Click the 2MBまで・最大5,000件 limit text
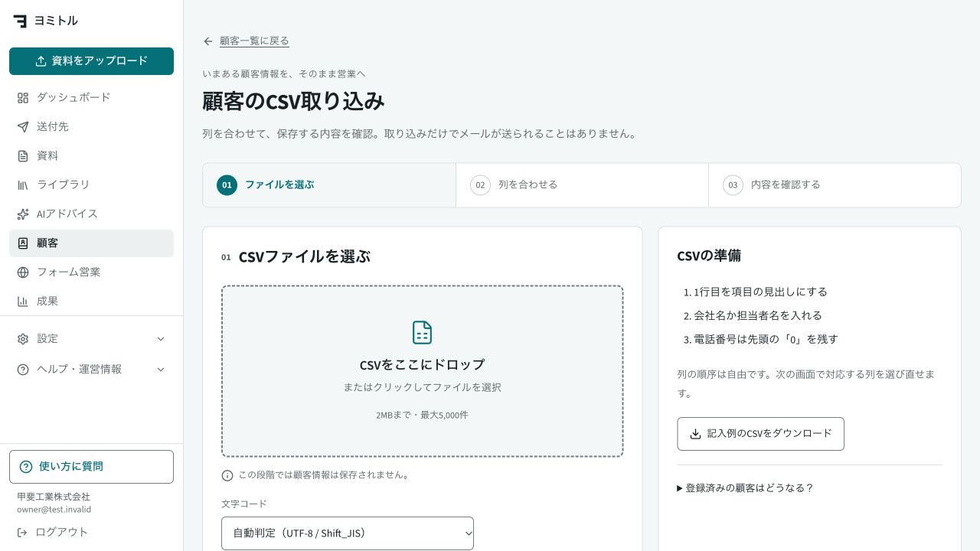The height and width of the screenshot is (551, 980). (422, 416)
